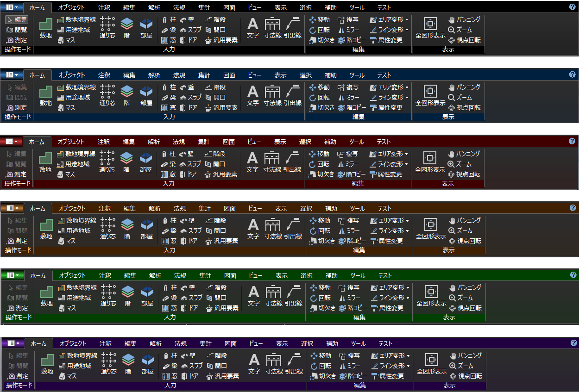Screen dimensions: 579x392
Task: Choose the 通り芯 grid tool in the purple ribbon
Action: (108, 362)
